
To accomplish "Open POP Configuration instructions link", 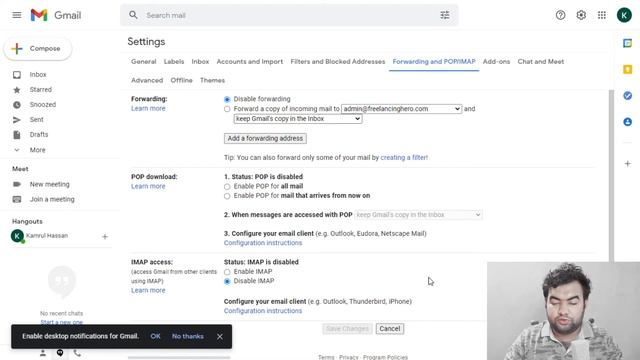I will point(263,243).
